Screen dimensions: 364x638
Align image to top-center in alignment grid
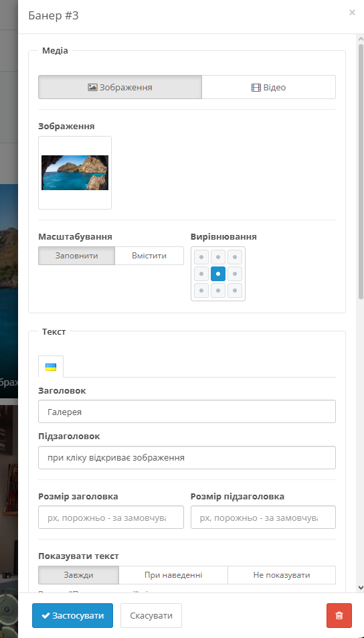click(218, 257)
